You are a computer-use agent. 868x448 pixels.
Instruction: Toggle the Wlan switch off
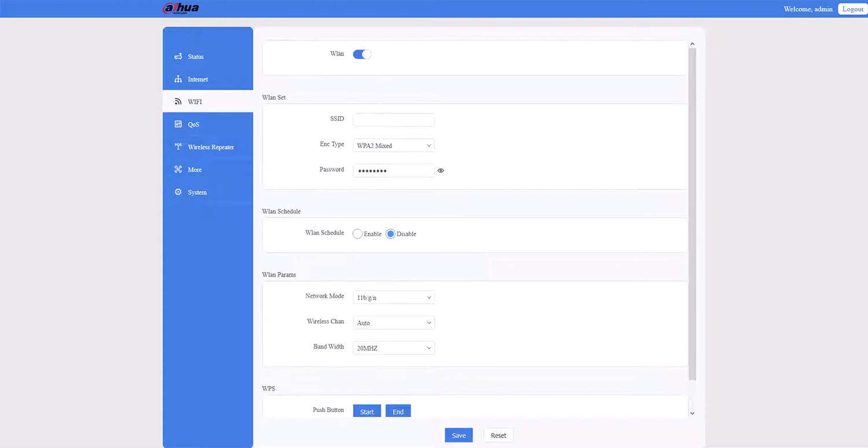tap(362, 54)
